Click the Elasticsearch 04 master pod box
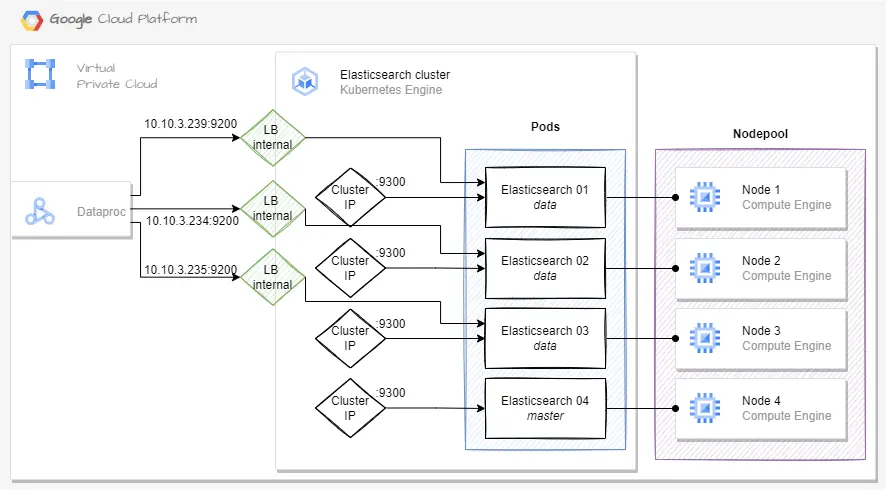The height and width of the screenshot is (490, 887). [x=545, y=408]
